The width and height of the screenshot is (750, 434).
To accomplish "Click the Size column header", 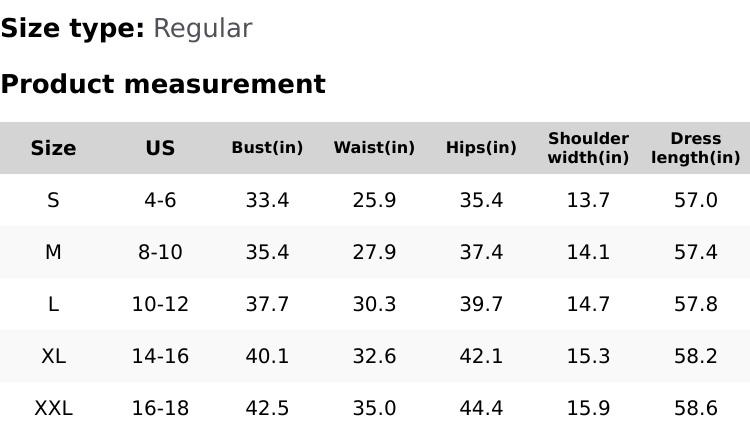I will [53, 148].
